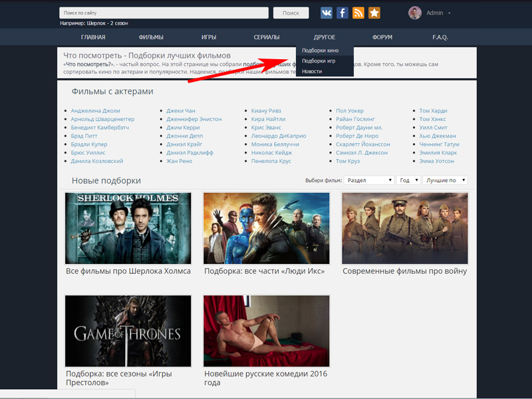This screenshot has width=532, height=399.
Task: Open Райан Гослинг actor link
Action: 355,119
